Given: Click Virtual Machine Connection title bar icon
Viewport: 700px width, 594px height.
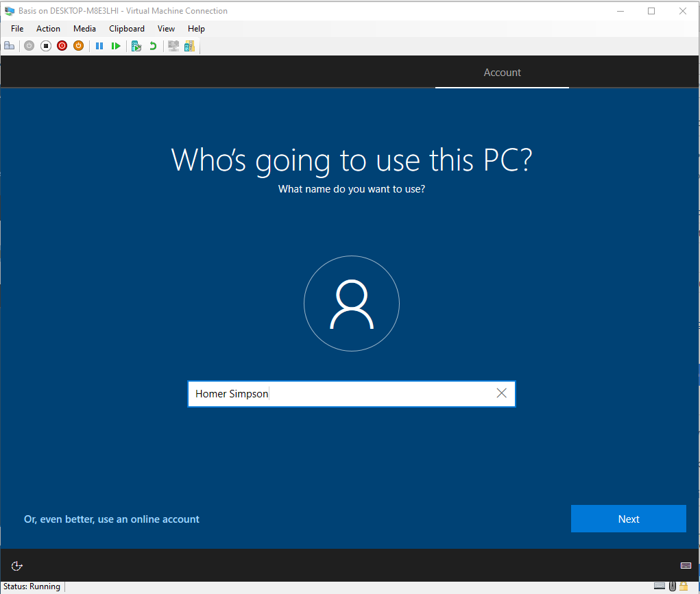Looking at the screenshot, I should [10, 11].
